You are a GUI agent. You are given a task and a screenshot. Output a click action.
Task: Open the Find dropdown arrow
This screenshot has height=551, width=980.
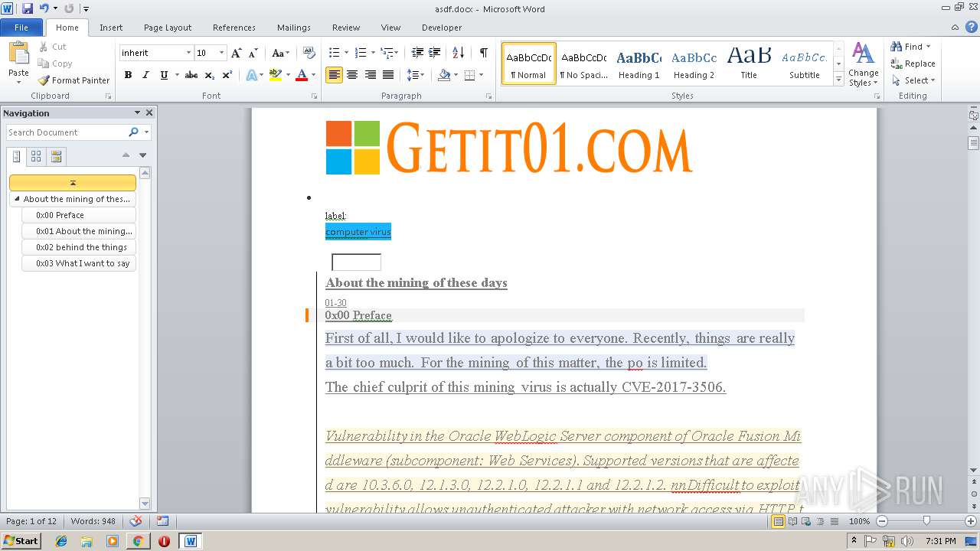tap(929, 47)
